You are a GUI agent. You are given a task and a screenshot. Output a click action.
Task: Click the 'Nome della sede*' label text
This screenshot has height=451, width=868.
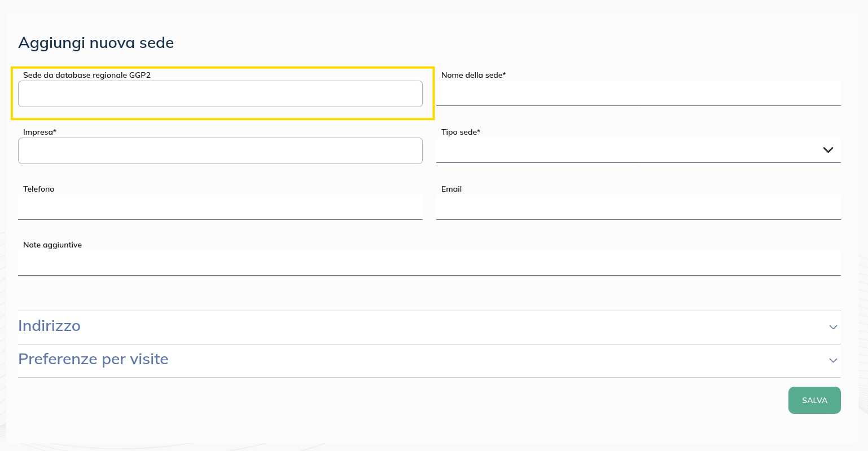point(474,75)
